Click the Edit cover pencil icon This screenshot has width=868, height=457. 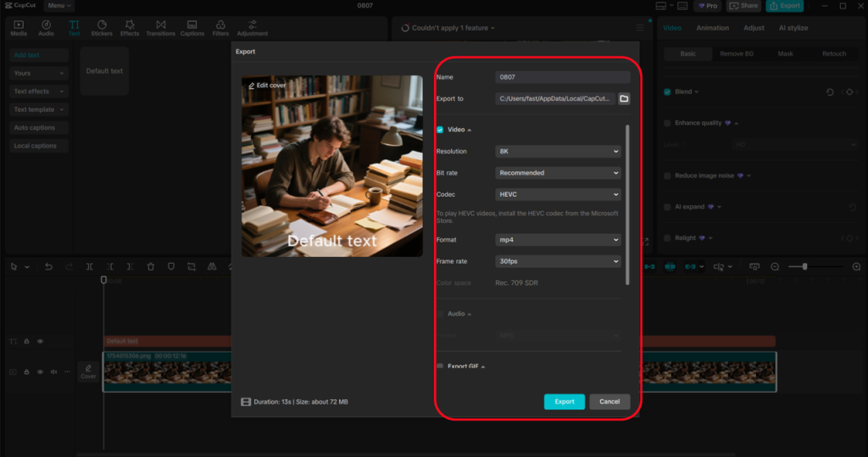252,86
